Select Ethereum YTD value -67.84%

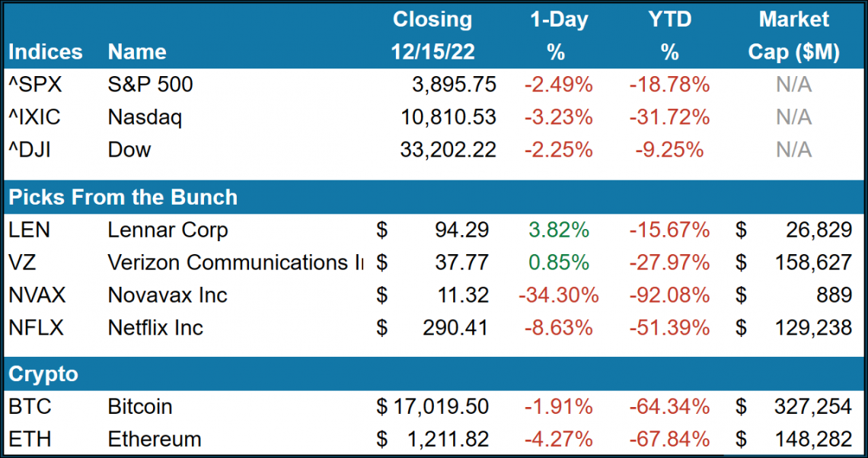669,440
